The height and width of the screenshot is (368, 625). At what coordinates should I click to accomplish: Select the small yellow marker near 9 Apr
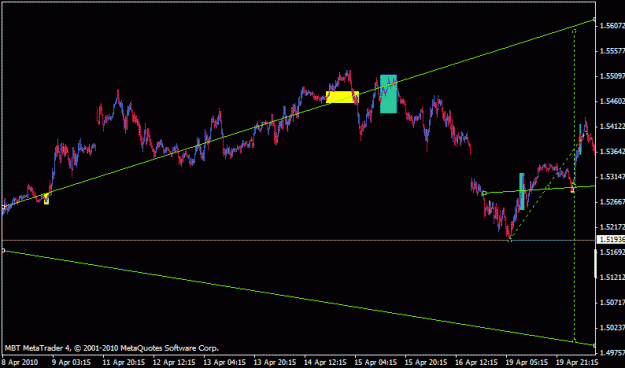[x=46, y=199]
